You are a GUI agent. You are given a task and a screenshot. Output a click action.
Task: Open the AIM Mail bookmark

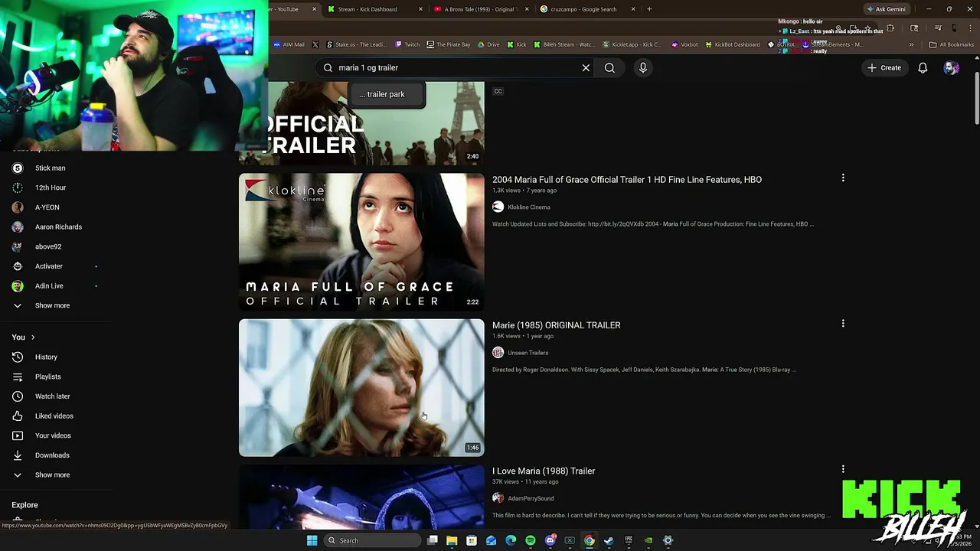click(x=289, y=44)
